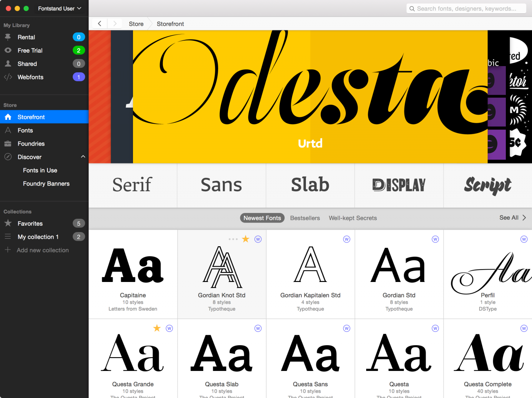Select the Newest Fonts filter pill
This screenshot has height=398, width=532.
(x=262, y=218)
